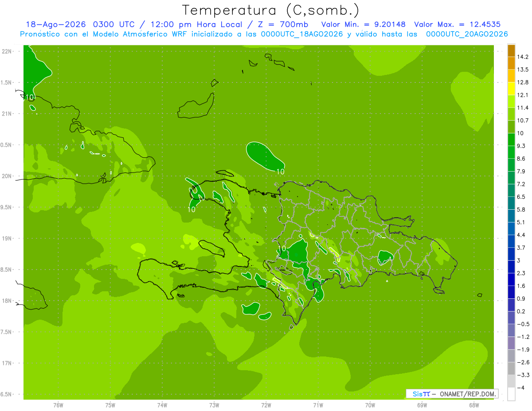532x411 pixels.
Task: Click the '0000UTC_18AGO2026' initialization time
Action: pyautogui.click(x=302, y=34)
